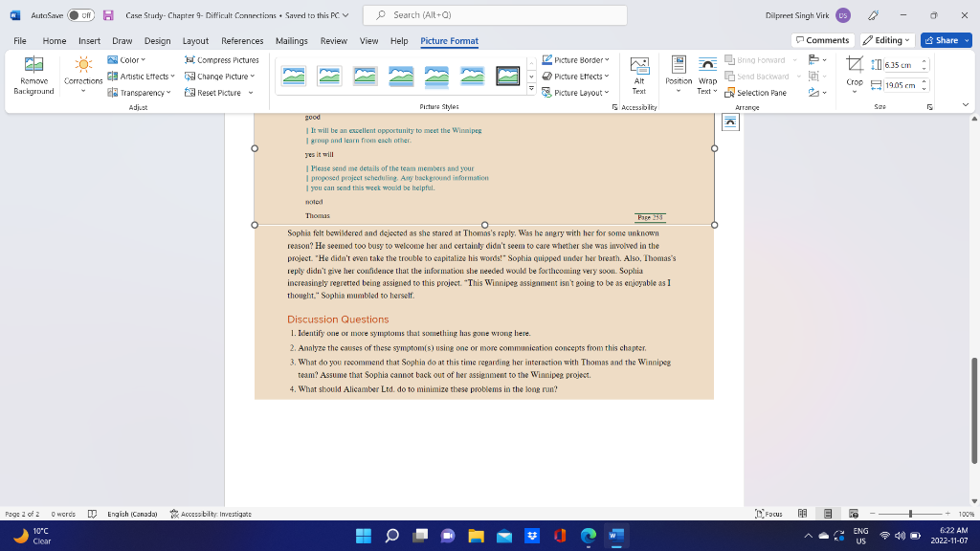Switch to the Home tab
The width and height of the screenshot is (980, 551).
(x=55, y=40)
